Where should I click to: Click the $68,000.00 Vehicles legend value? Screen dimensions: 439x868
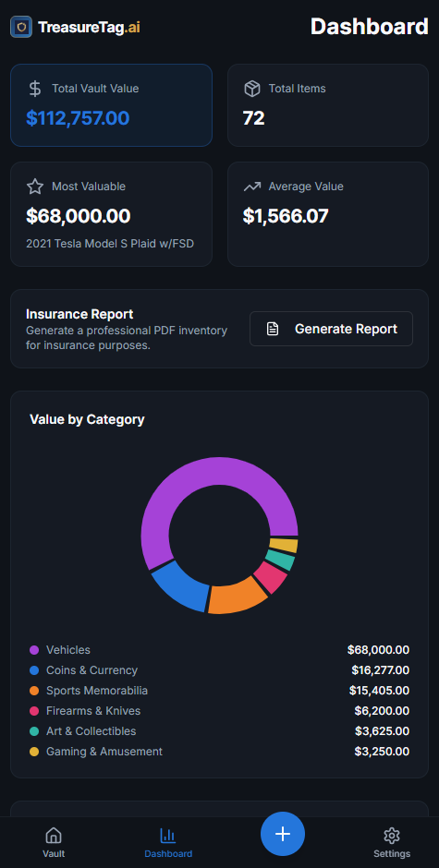(379, 650)
